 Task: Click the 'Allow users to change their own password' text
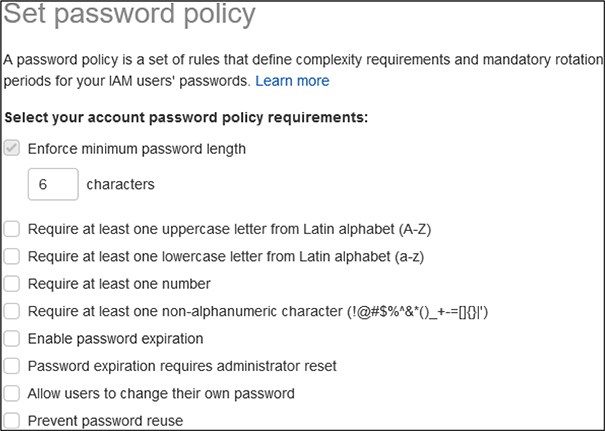[x=161, y=393]
